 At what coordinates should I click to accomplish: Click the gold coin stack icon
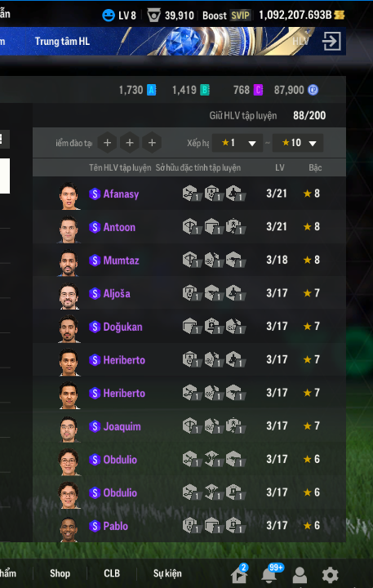click(340, 15)
